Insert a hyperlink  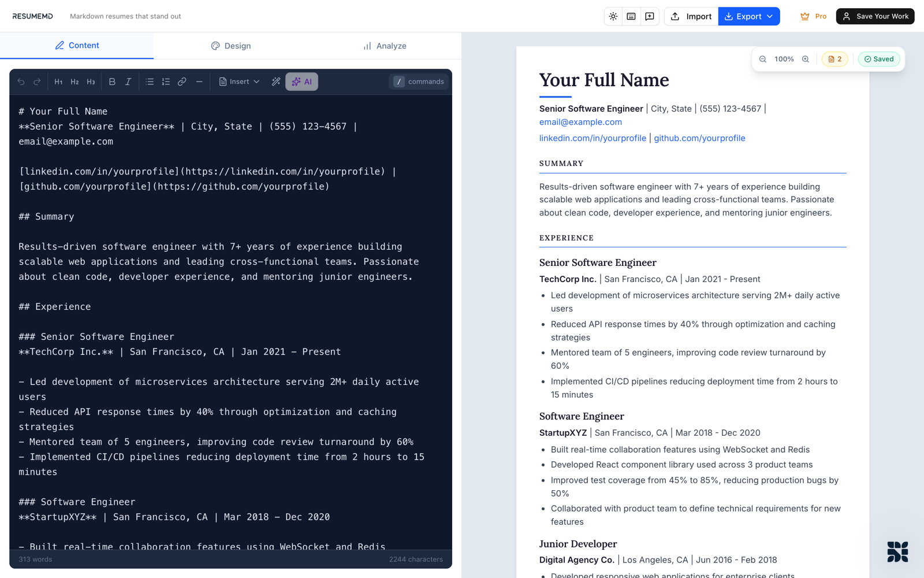182,81
